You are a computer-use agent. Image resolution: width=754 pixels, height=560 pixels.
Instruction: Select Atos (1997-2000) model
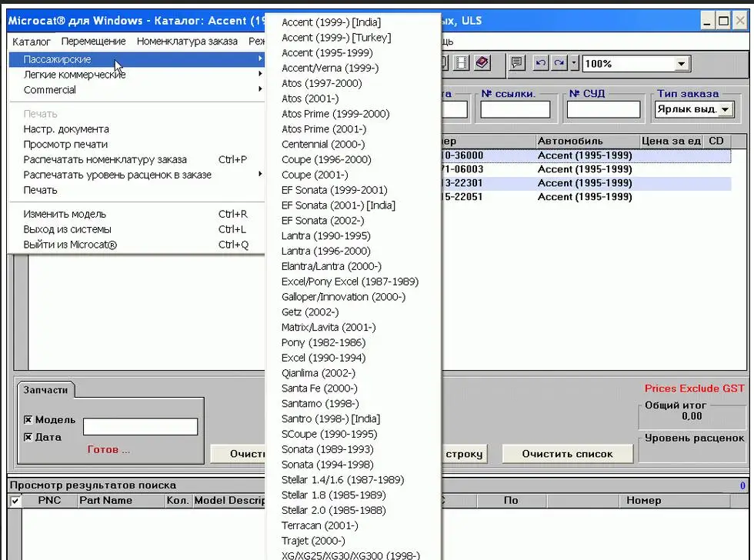[353, 83]
